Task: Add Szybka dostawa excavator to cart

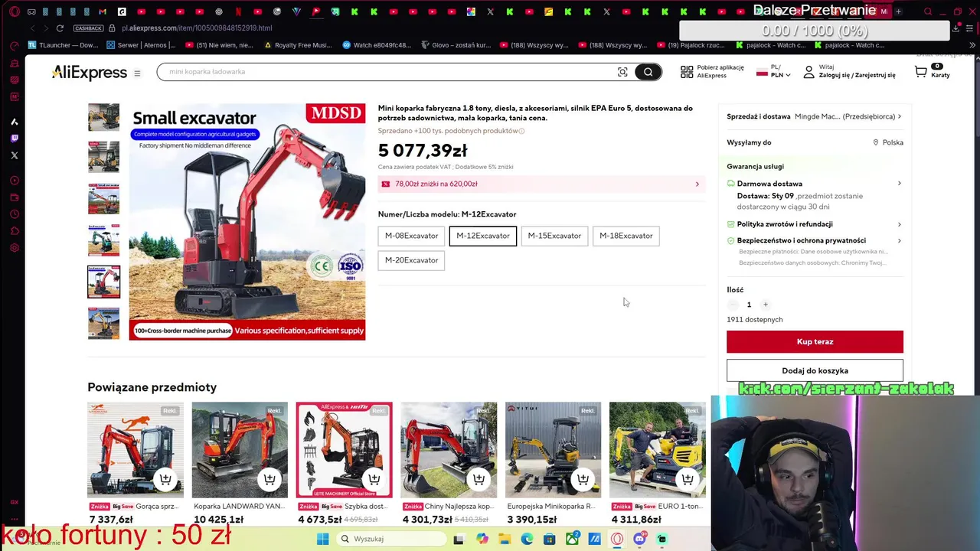Action: 374,479
